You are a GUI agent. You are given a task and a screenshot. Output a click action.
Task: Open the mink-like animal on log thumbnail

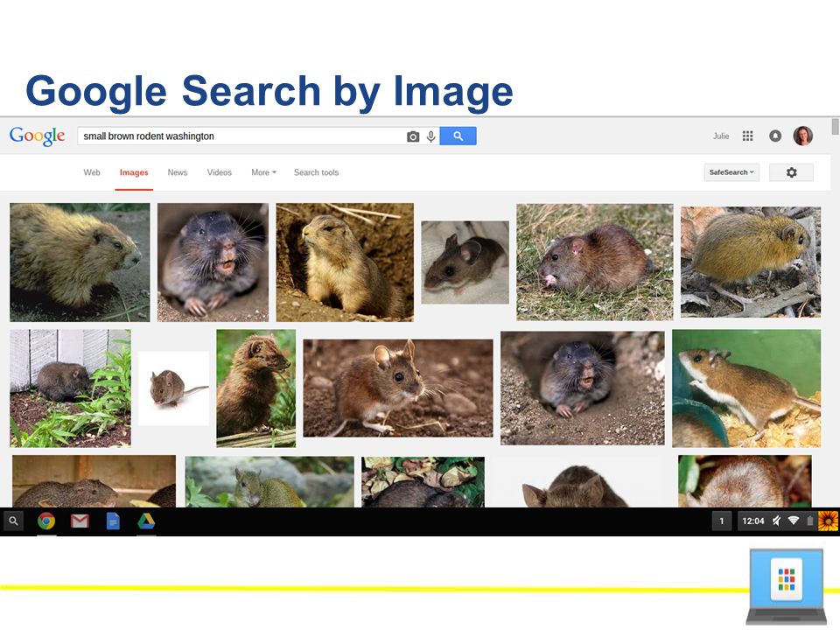pos(256,388)
